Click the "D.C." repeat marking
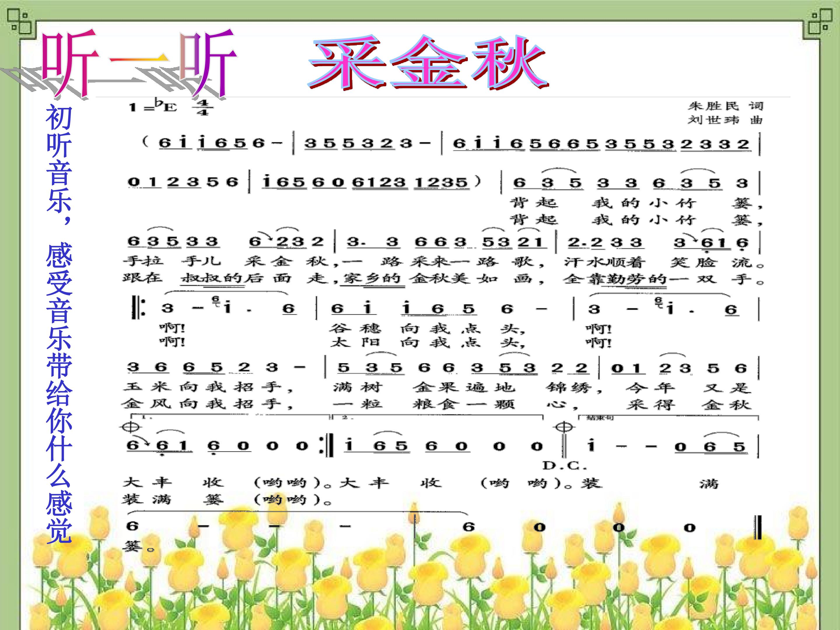Viewport: 840px width, 630px height. (x=564, y=465)
